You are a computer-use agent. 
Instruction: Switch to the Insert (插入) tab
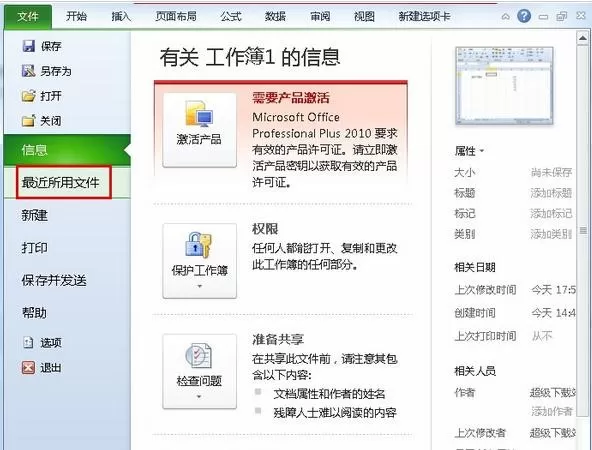[x=121, y=16]
